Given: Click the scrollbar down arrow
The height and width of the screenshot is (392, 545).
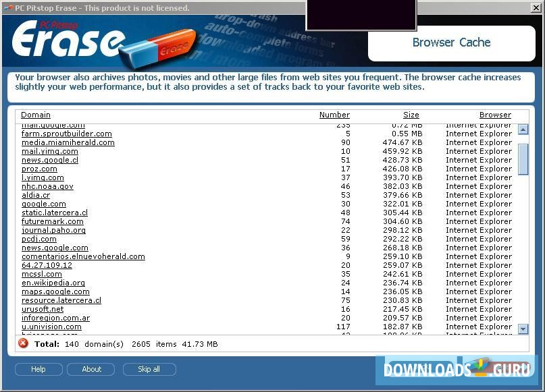Looking at the screenshot, I should pos(523,329).
